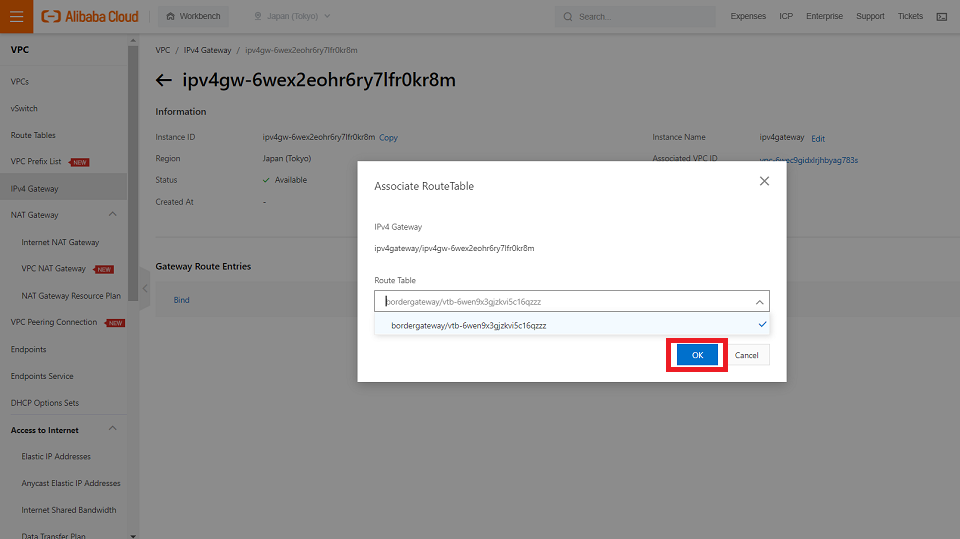Open the Expenses menu
960x539 pixels.
[x=748, y=17]
